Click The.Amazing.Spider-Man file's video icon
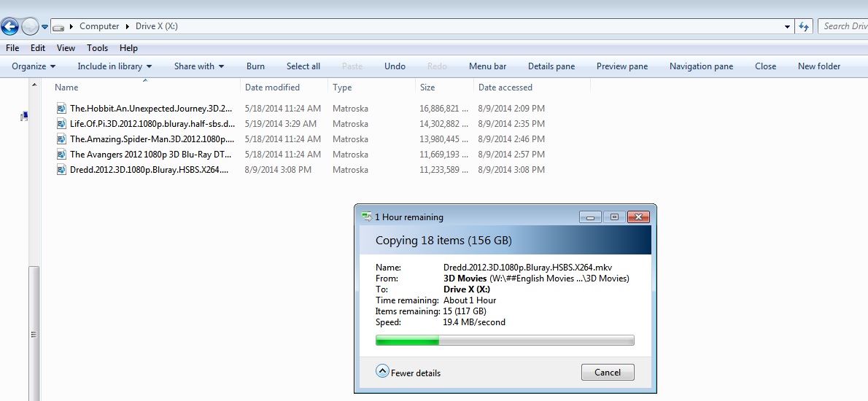This screenshot has height=401, width=868. point(61,139)
